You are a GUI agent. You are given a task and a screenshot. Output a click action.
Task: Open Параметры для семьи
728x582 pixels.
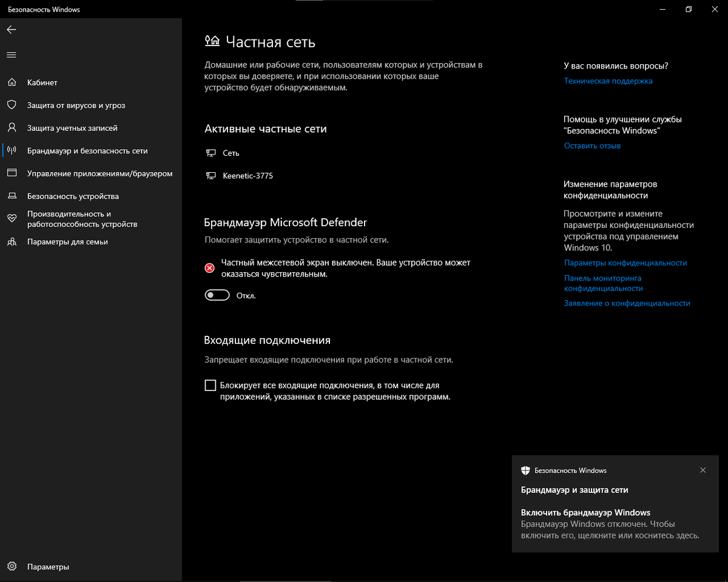point(91,241)
